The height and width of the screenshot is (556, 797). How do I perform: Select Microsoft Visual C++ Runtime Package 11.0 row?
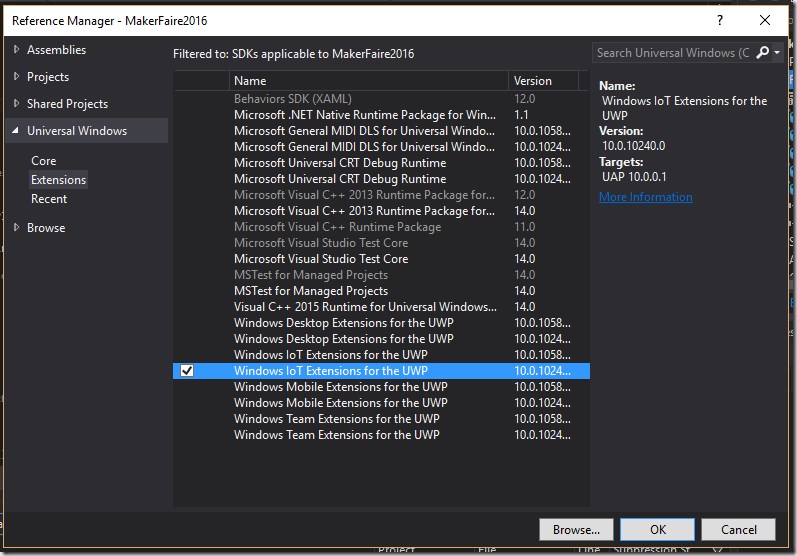click(381, 227)
